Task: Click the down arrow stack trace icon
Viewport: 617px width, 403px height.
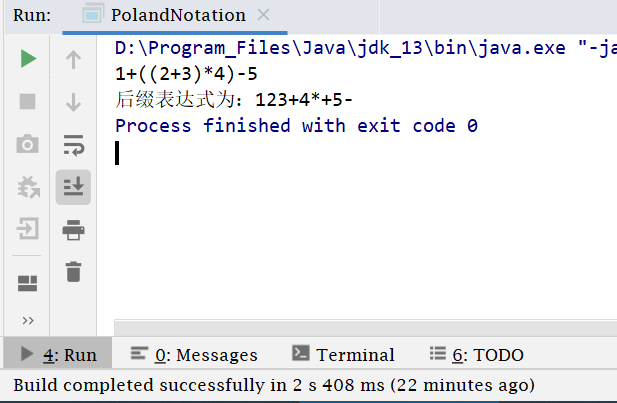Action: (73, 102)
